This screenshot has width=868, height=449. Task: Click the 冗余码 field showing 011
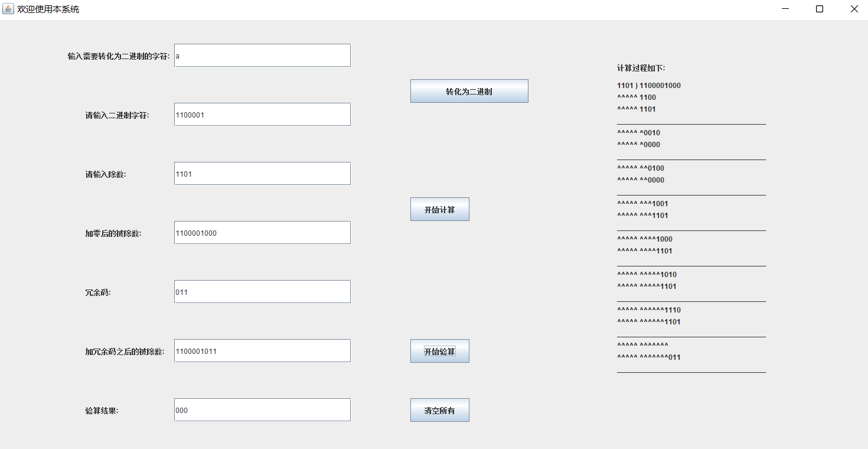coord(262,292)
